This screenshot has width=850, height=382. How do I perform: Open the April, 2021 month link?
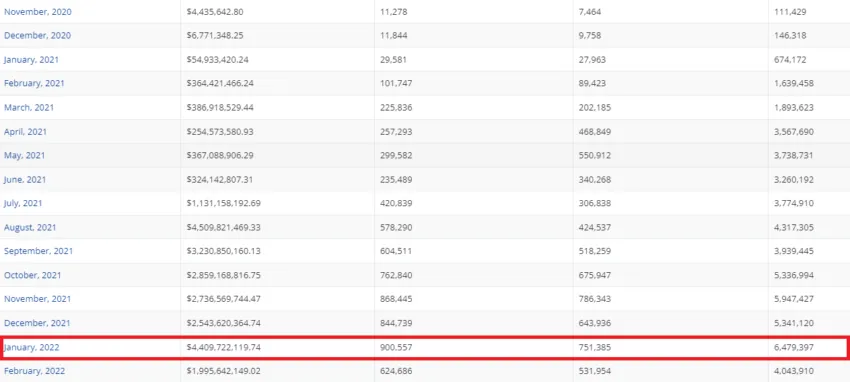25,132
